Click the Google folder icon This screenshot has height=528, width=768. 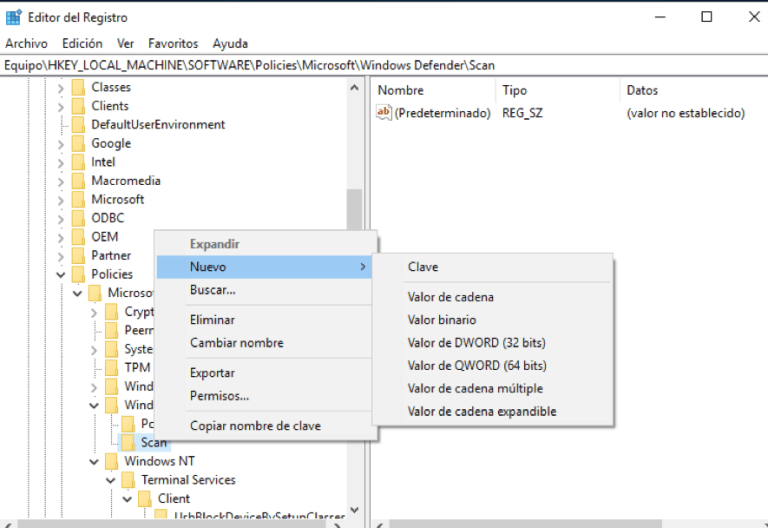pyautogui.click(x=78, y=144)
